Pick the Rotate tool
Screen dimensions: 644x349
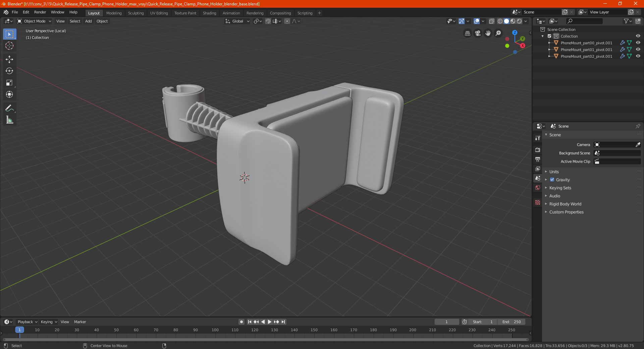pos(9,71)
